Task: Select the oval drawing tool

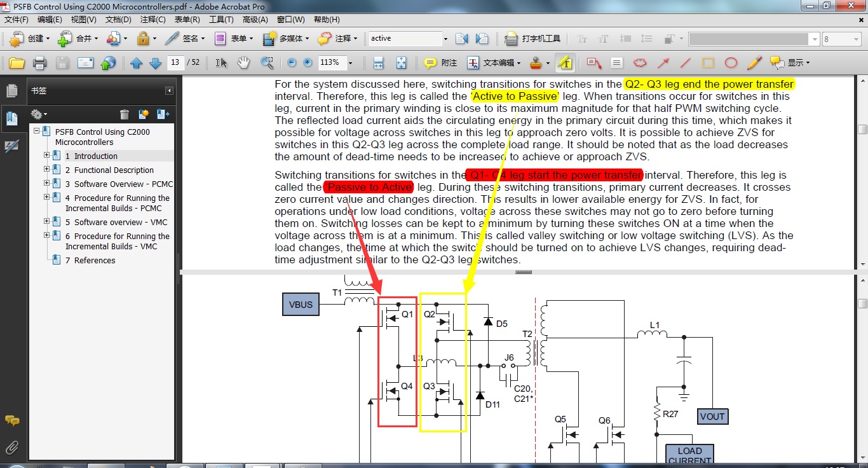Action: click(731, 63)
